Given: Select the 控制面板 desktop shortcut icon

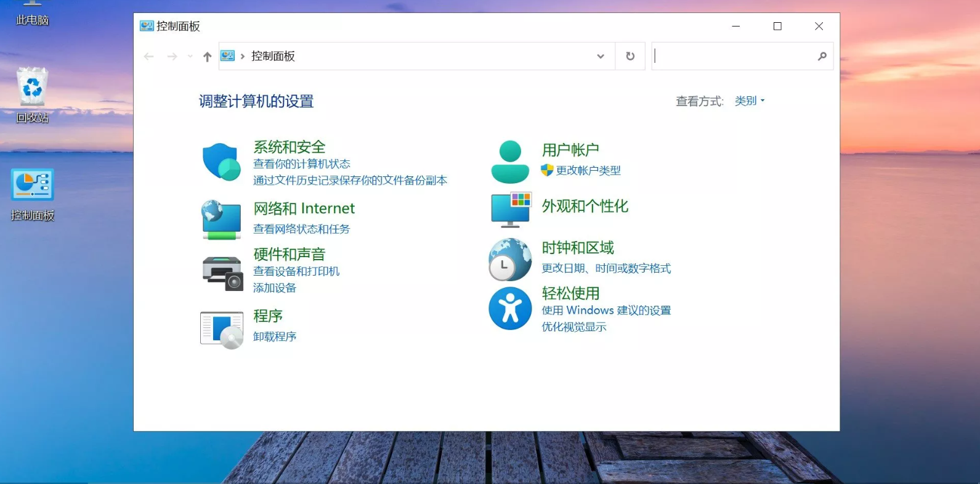Looking at the screenshot, I should [x=32, y=195].
